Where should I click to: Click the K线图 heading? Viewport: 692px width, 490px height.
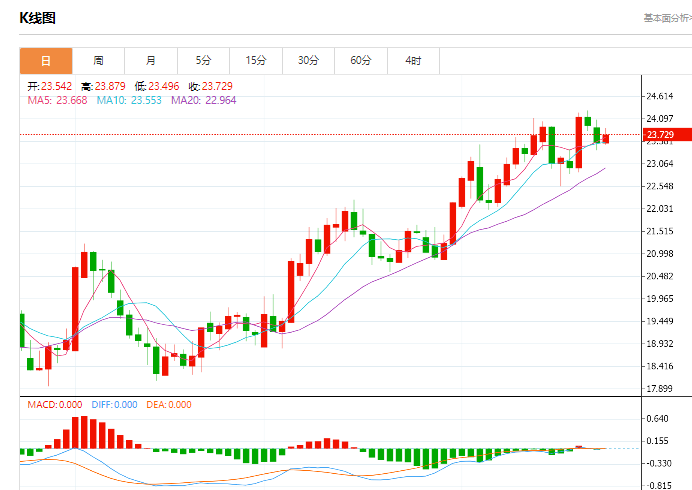pos(38,18)
